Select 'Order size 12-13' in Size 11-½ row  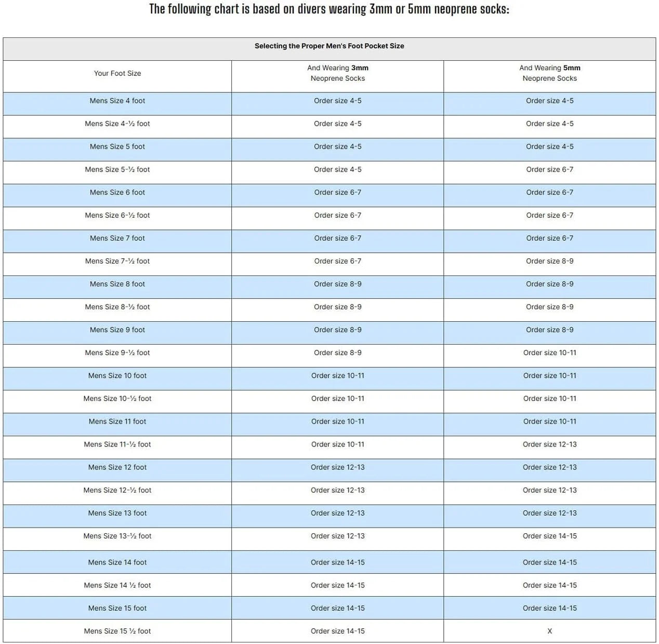pyautogui.click(x=550, y=444)
